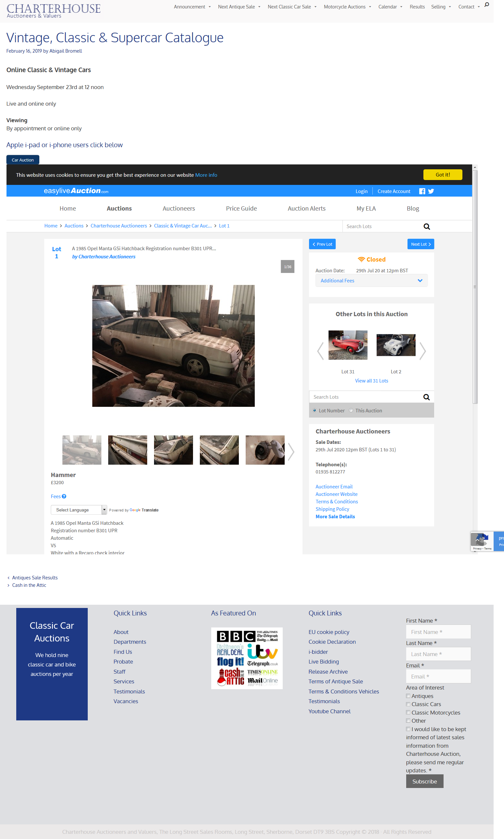
Task: Click the First Name input field
Action: pyautogui.click(x=438, y=632)
